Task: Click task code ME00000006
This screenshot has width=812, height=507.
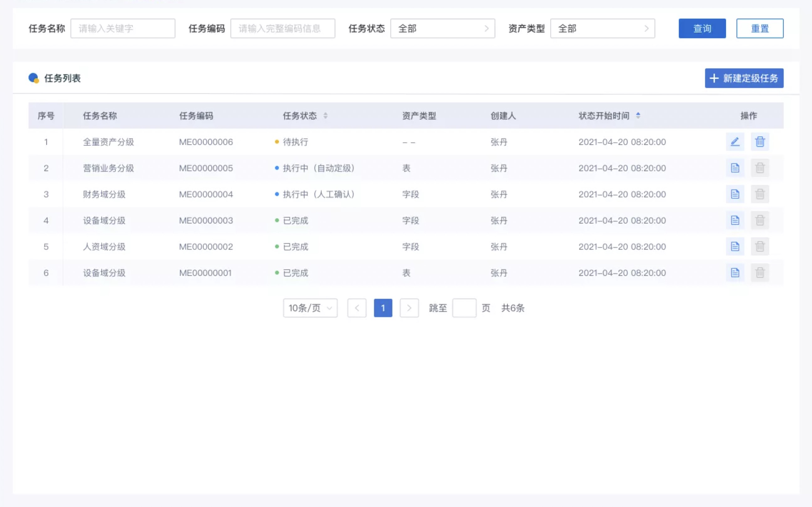Action: coord(206,142)
